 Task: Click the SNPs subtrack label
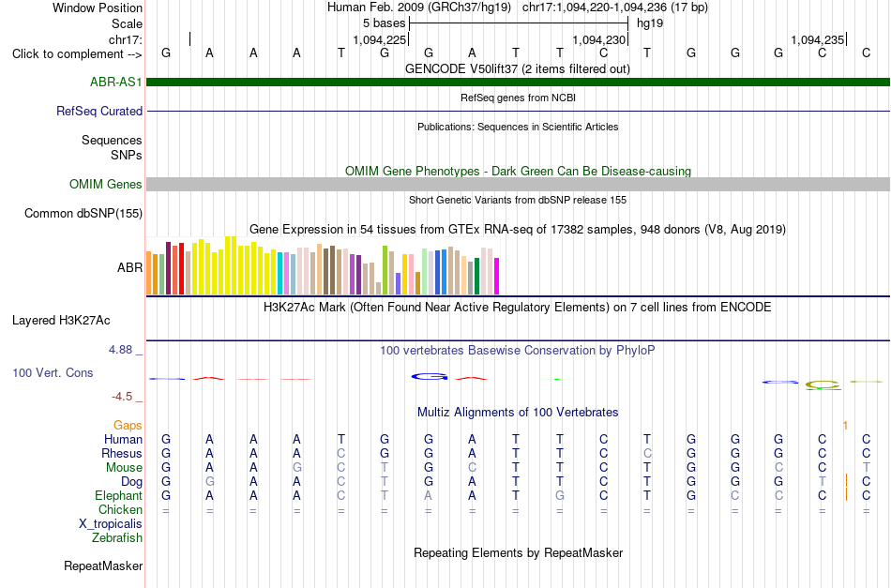click(127, 155)
